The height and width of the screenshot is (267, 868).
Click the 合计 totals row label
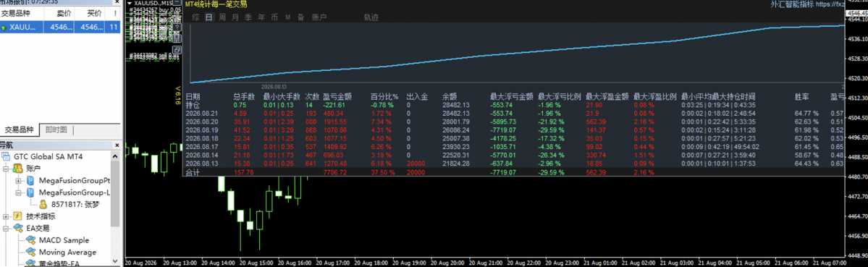(x=192, y=172)
